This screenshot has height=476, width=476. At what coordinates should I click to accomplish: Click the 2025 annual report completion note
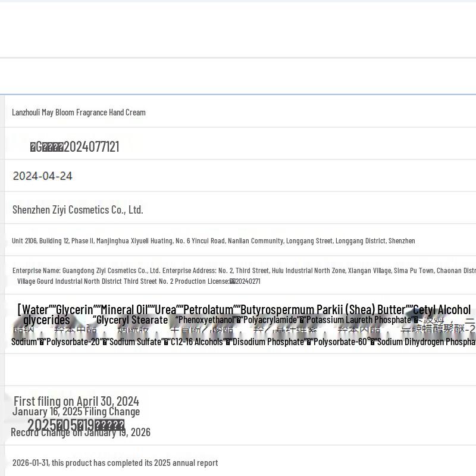point(115,463)
